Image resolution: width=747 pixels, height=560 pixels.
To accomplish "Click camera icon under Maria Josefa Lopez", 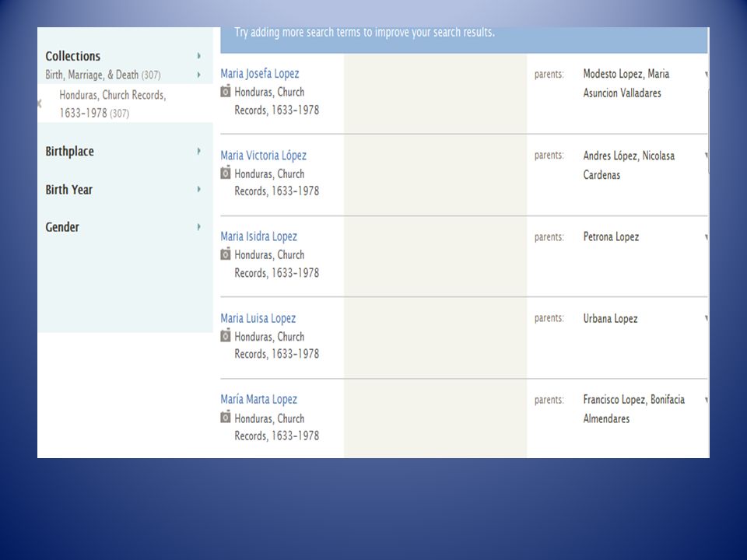I will [x=226, y=91].
